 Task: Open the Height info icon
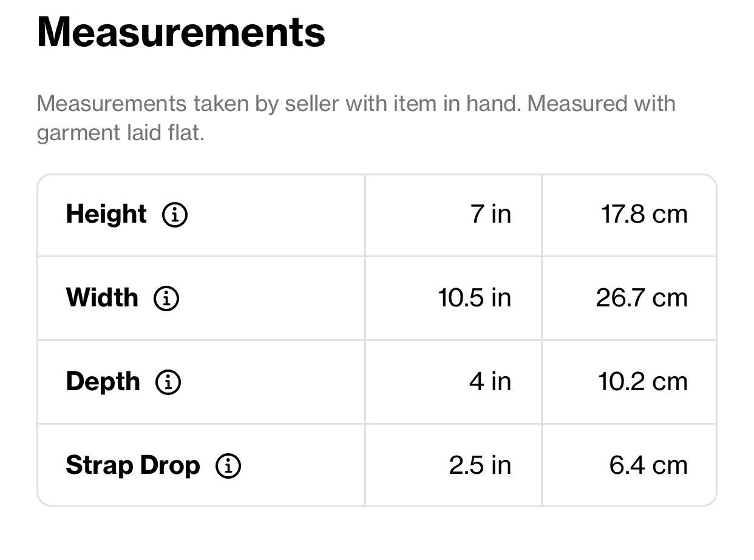point(174,215)
